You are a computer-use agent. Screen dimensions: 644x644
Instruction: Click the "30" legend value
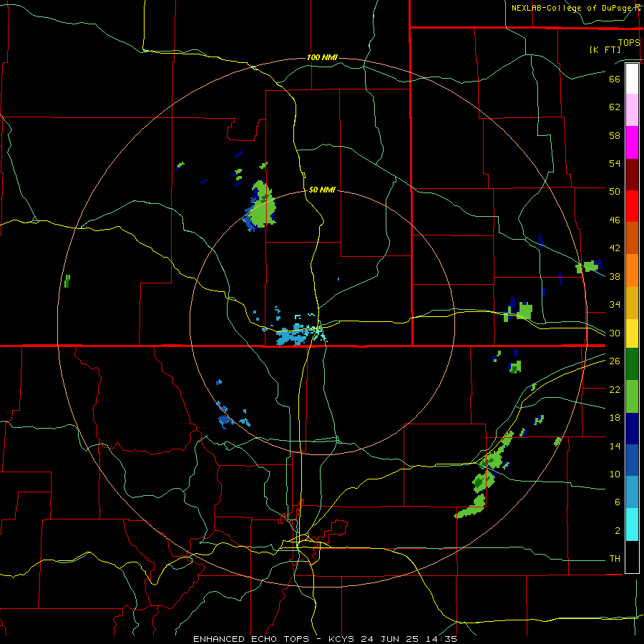pos(615,333)
